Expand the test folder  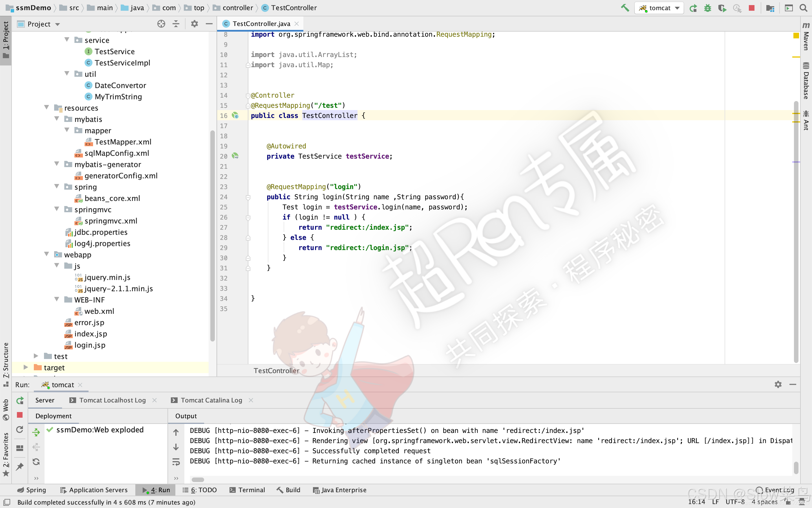point(36,356)
